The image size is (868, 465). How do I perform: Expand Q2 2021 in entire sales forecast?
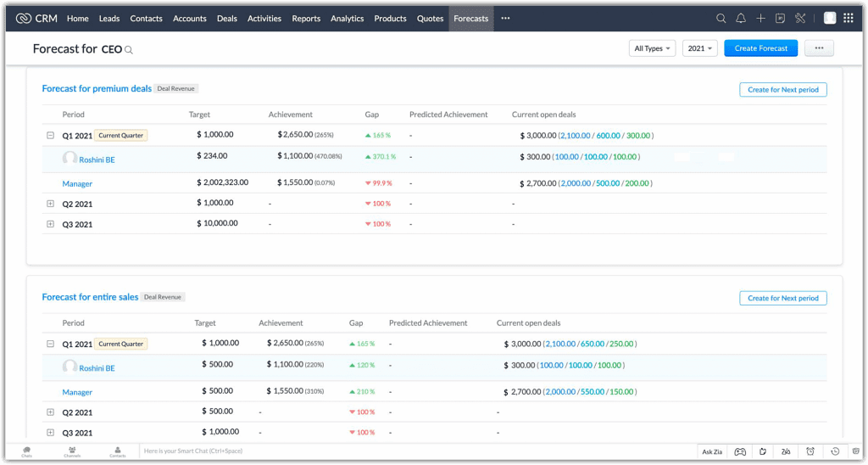(50, 412)
